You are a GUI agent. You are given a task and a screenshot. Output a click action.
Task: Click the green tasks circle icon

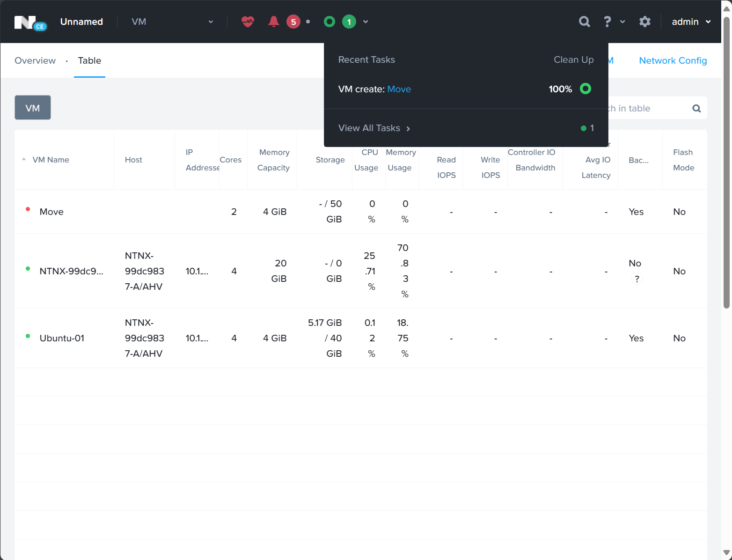click(x=329, y=22)
